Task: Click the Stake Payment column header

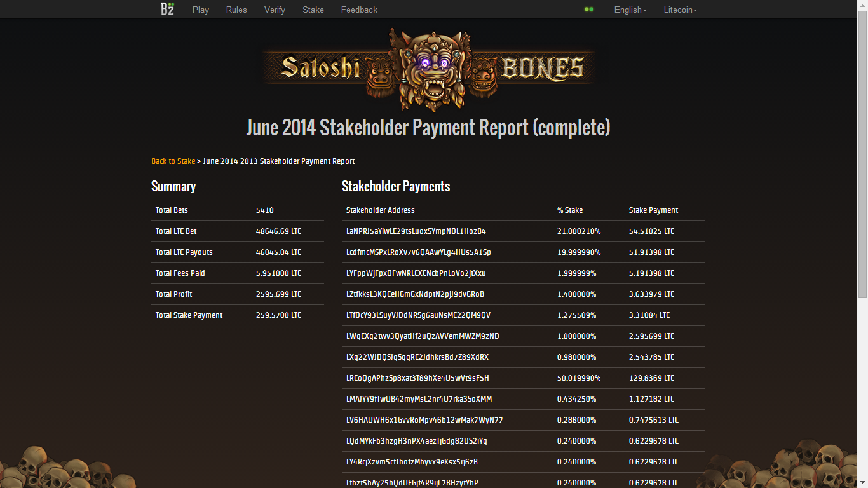Action: pyautogui.click(x=654, y=210)
